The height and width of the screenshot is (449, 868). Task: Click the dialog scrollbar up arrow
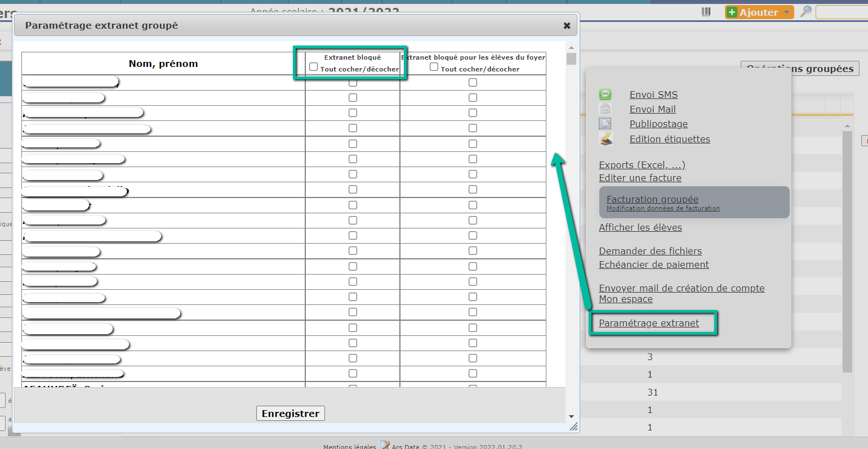[x=571, y=48]
